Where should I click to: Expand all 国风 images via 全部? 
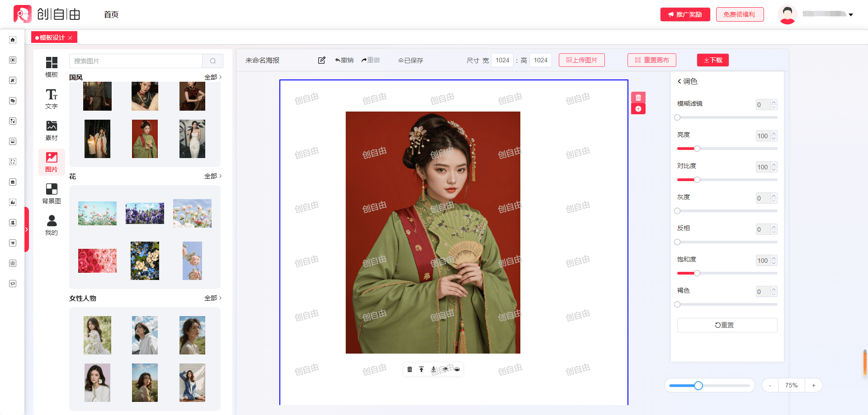(213, 77)
